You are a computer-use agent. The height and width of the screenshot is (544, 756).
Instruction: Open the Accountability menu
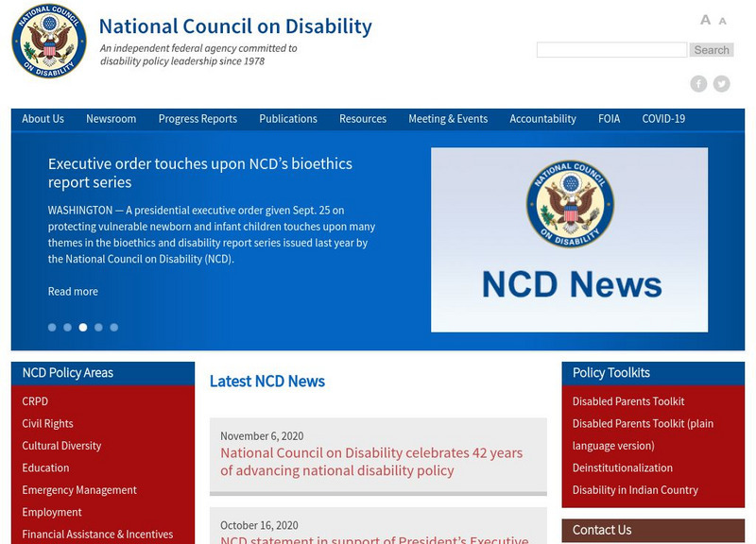pos(542,119)
